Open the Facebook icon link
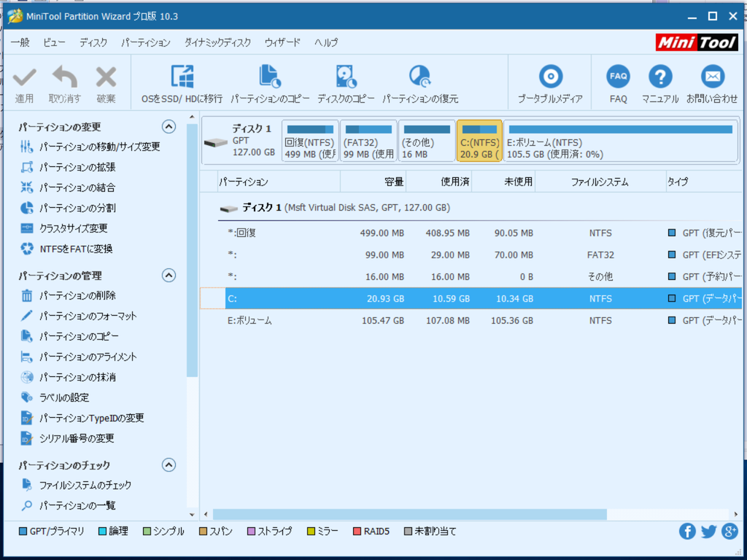Viewport: 747px width, 560px height. coord(687,532)
